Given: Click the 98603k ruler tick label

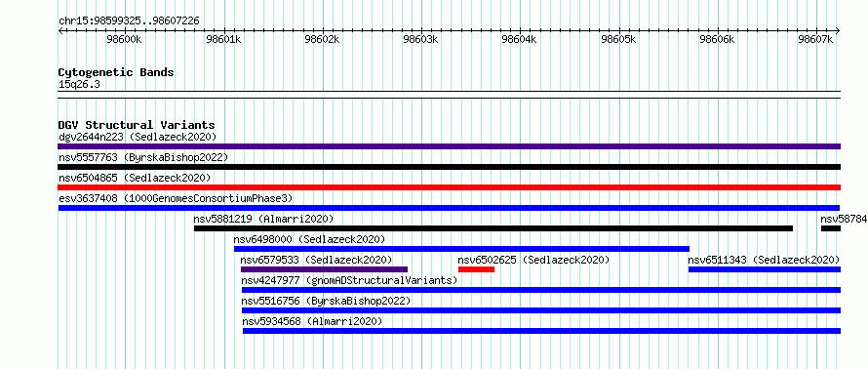Looking at the screenshot, I should (x=421, y=40).
